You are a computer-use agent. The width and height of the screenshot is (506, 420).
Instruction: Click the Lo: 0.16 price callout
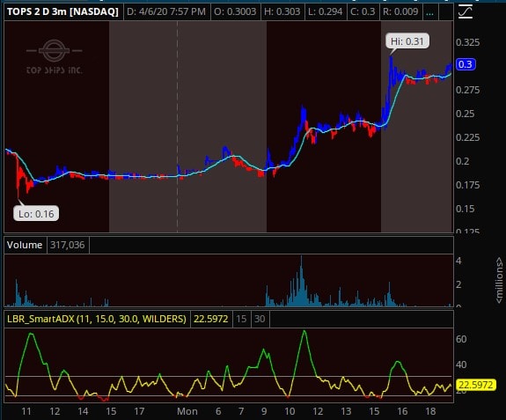point(36,214)
